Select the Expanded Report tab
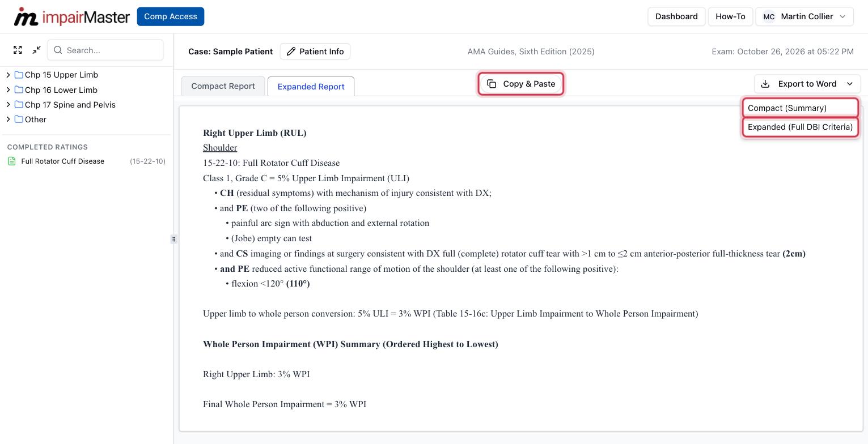 coord(311,87)
